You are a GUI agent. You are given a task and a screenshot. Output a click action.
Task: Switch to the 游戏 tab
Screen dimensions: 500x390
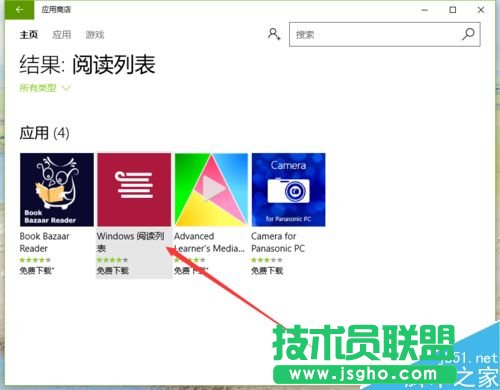tap(95, 35)
